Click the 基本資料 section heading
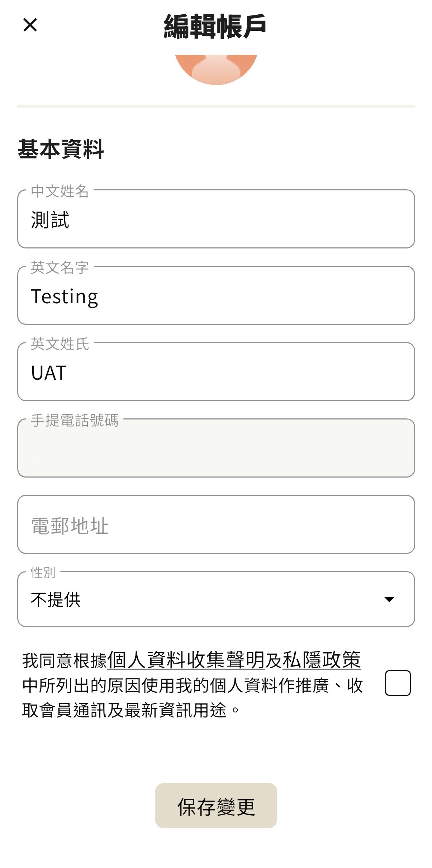Image resolution: width=432 pixels, height=868 pixels. click(61, 149)
